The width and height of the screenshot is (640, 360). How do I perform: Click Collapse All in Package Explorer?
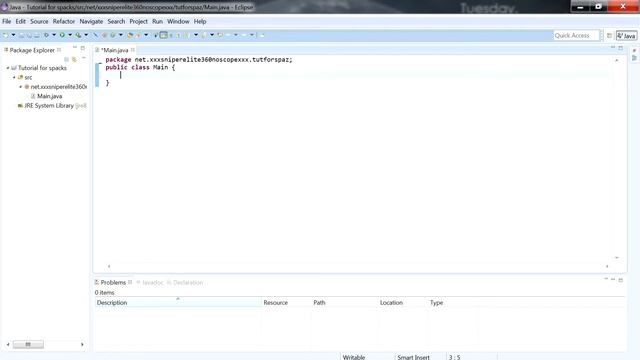click(x=67, y=59)
